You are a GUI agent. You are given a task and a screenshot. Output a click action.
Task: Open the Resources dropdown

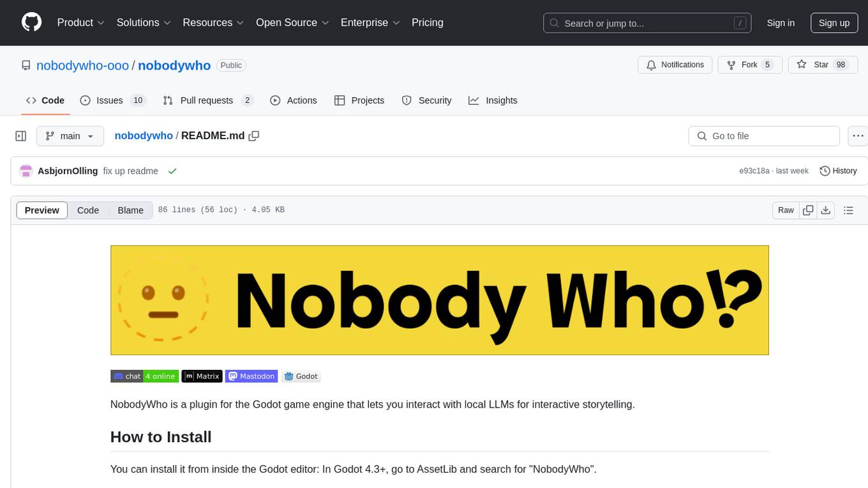213,22
